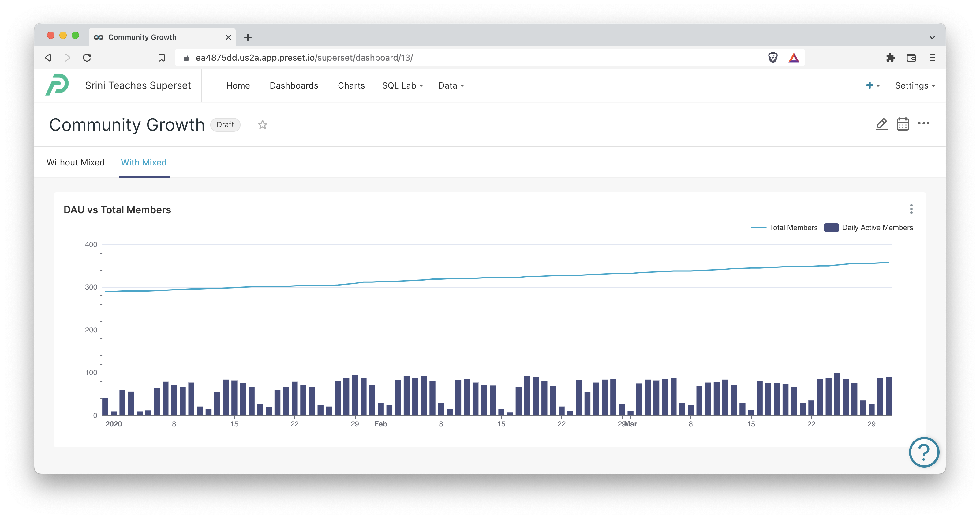Viewport: 980px width, 519px height.
Task: Open the dashboard schedule calendar icon
Action: [x=902, y=124]
